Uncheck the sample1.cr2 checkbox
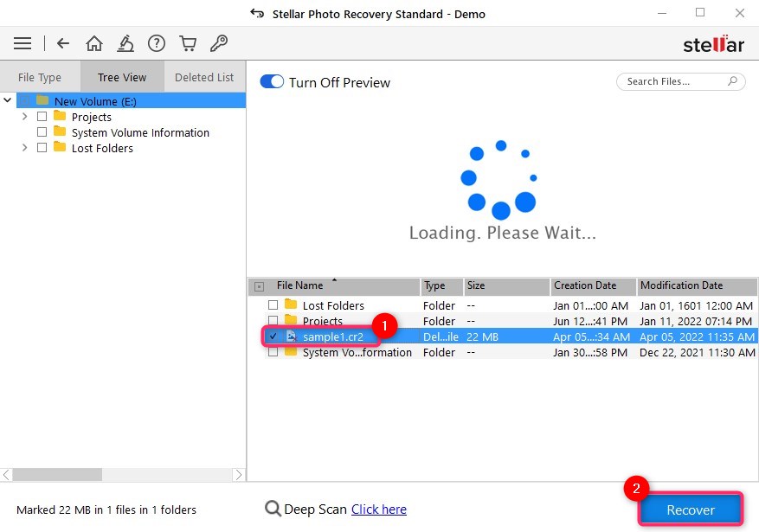 click(273, 337)
